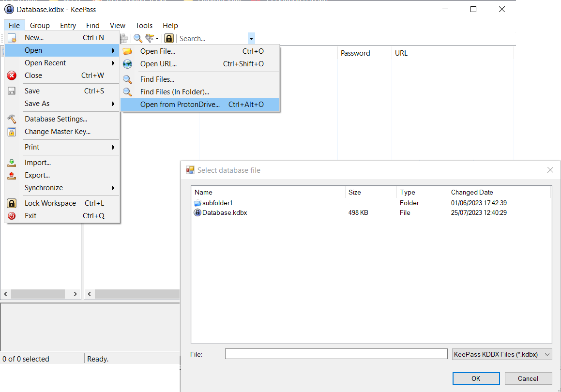Select Open File... in the submenu
The image size is (561, 392).
point(199,51)
